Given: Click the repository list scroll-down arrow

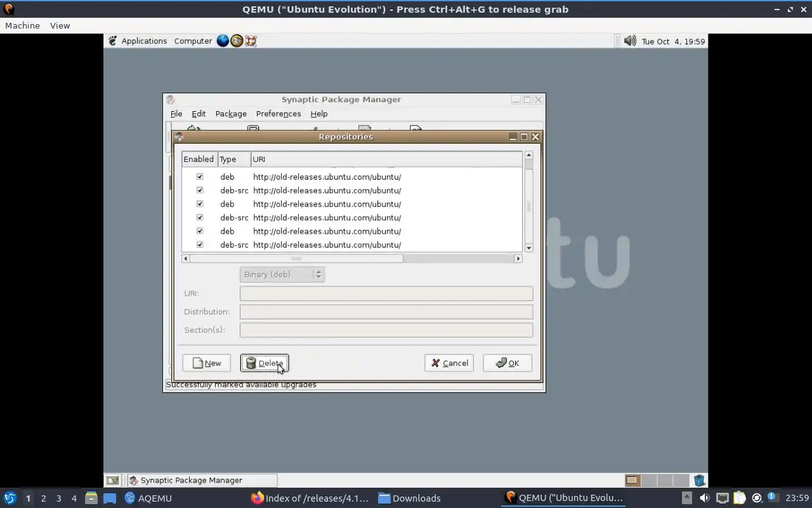Looking at the screenshot, I should coord(528,248).
